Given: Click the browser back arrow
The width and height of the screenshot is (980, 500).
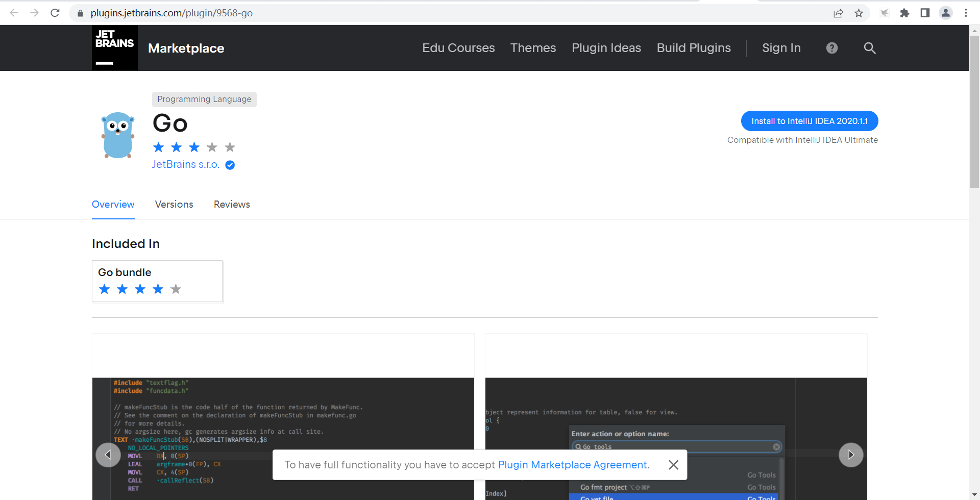Looking at the screenshot, I should [x=14, y=13].
